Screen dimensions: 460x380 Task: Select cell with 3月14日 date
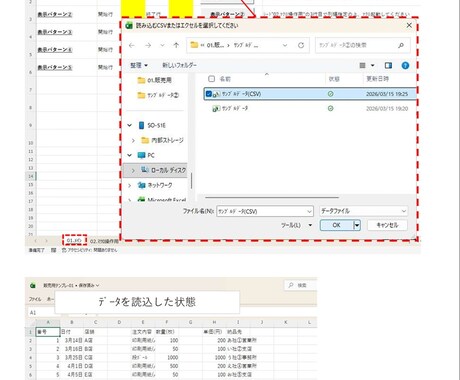click(72, 340)
